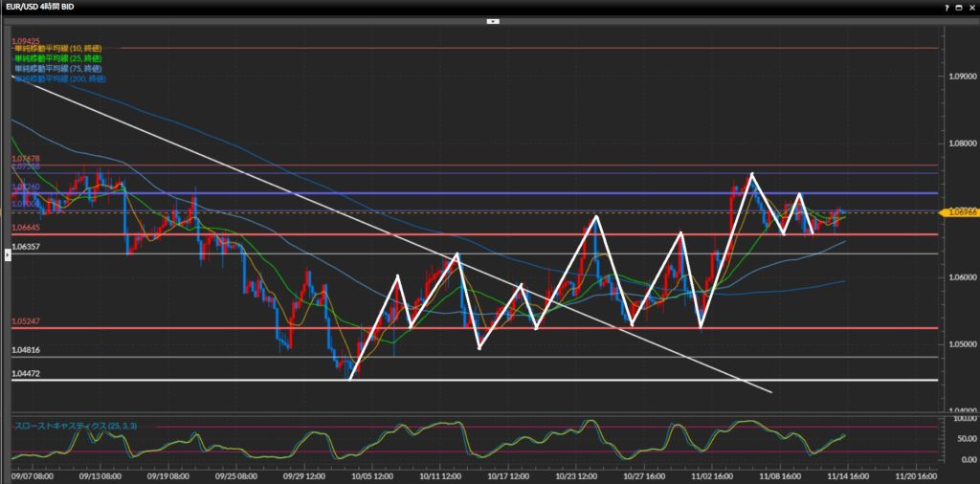Maximize the EUR/USD chart window

[x=960, y=7]
